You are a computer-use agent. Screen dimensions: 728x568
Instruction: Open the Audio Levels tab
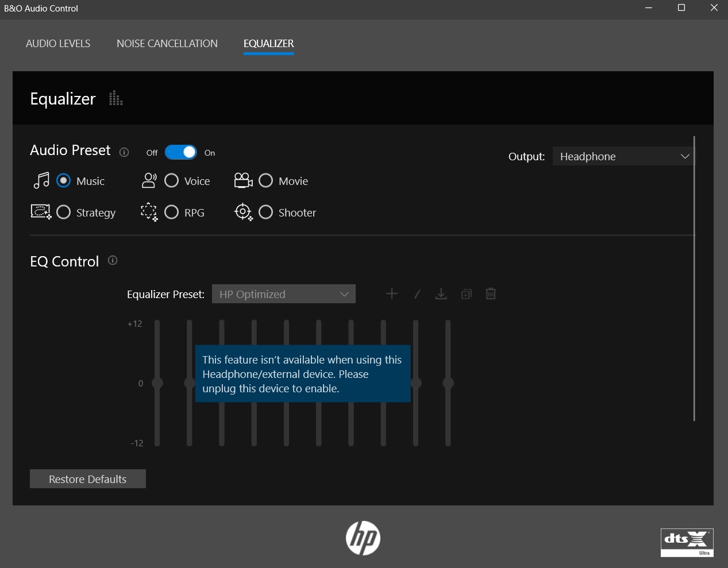point(57,43)
